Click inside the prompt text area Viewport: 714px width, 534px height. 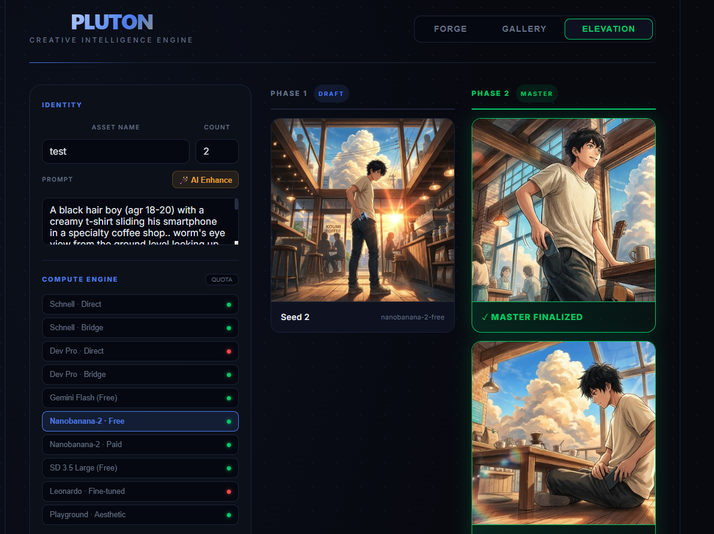pos(135,222)
